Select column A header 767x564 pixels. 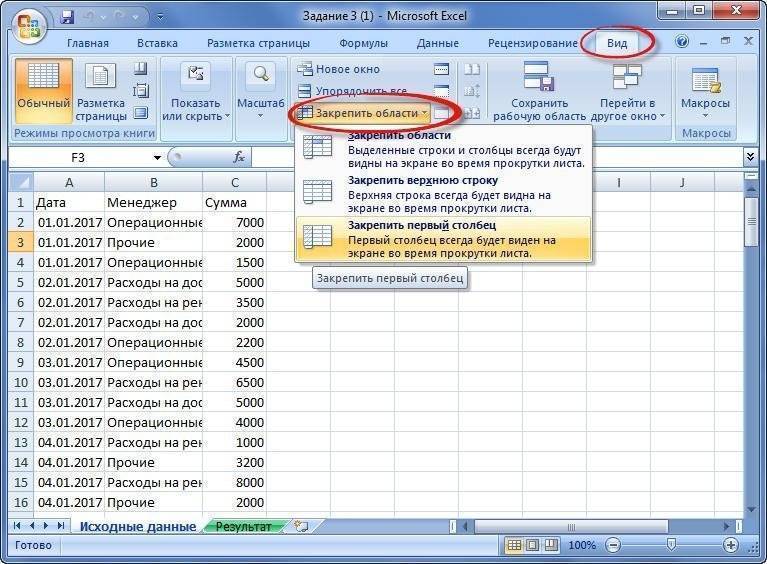69,182
